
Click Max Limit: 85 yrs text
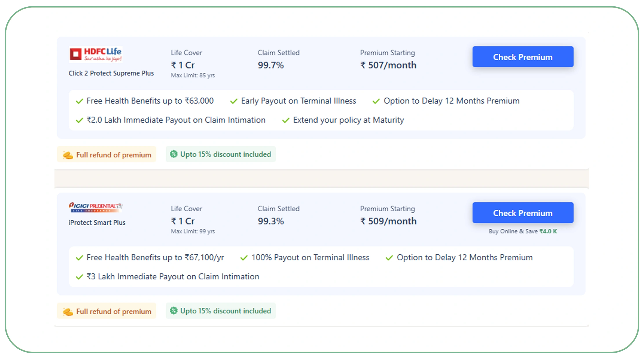click(x=193, y=75)
